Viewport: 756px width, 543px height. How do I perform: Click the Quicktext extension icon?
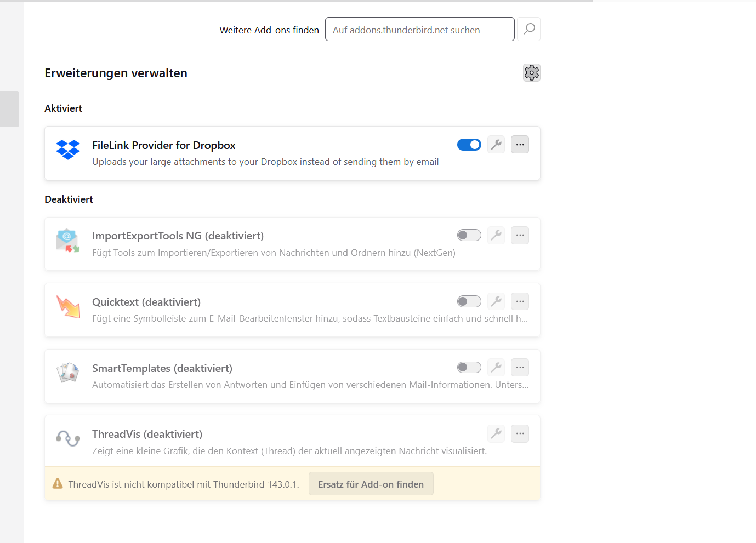[x=68, y=306]
